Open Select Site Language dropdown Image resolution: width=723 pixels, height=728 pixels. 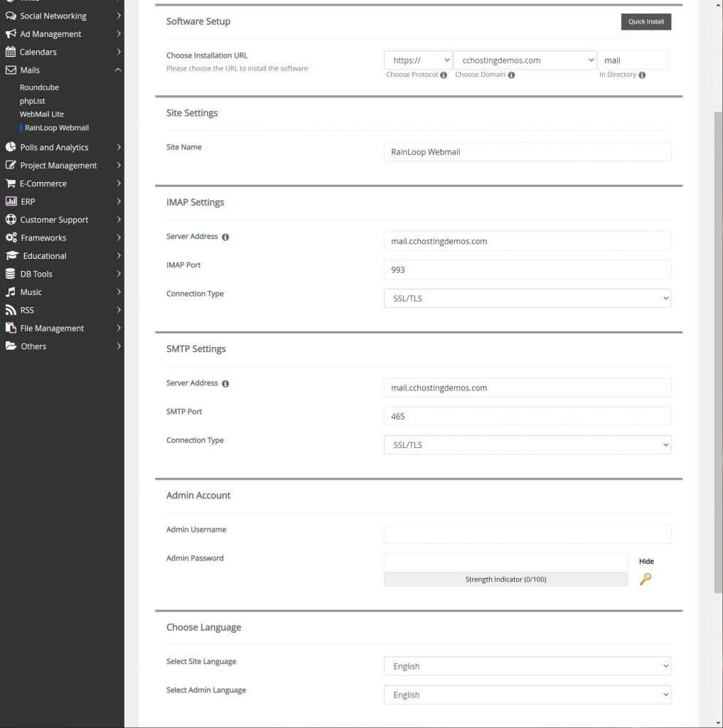[x=527, y=666]
